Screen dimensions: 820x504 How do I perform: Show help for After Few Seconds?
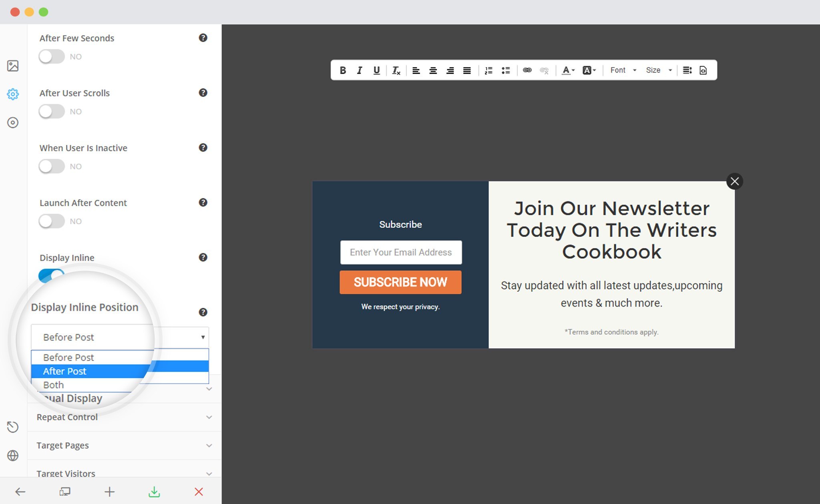203,38
